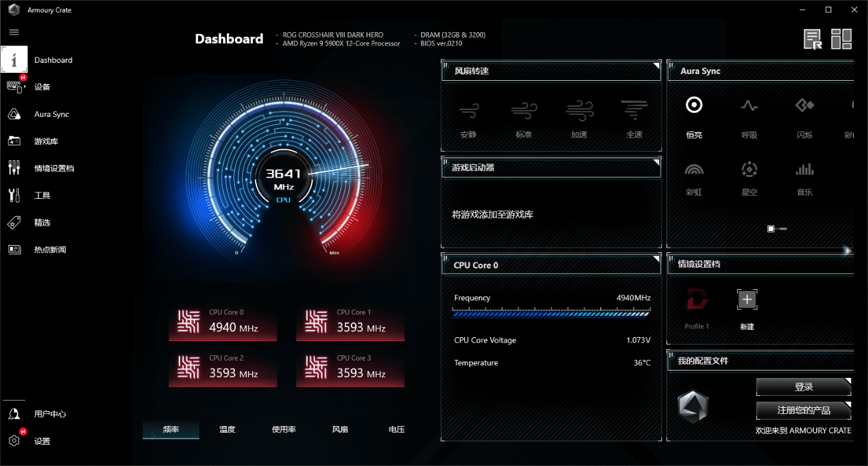Expand the 游戏启动器 panel corner arrow
This screenshot has width=868, height=466.
pos(656,162)
